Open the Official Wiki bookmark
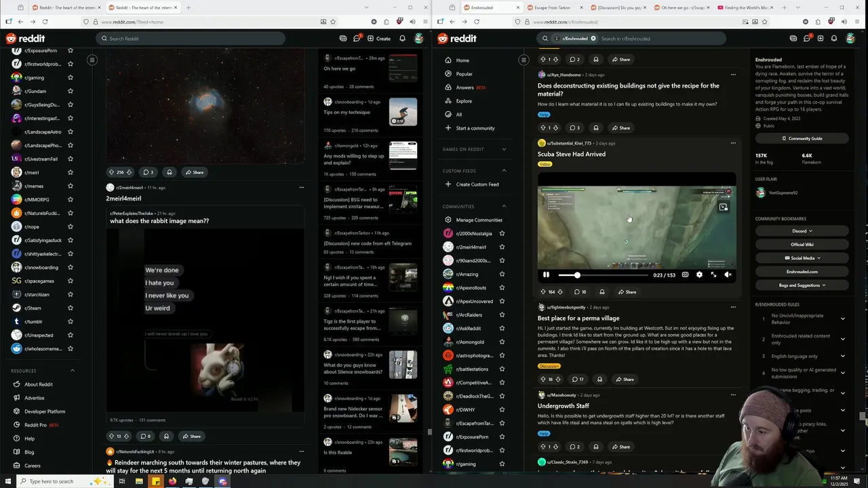 click(x=802, y=245)
